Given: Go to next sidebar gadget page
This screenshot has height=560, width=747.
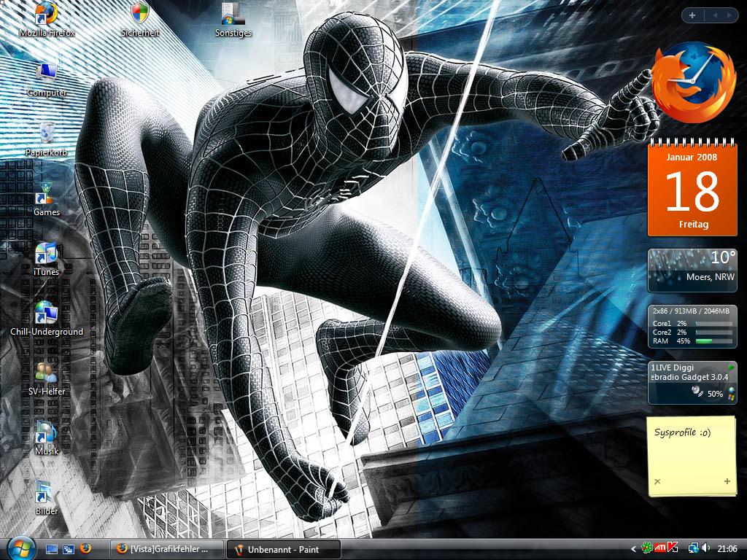Looking at the screenshot, I should point(729,15).
